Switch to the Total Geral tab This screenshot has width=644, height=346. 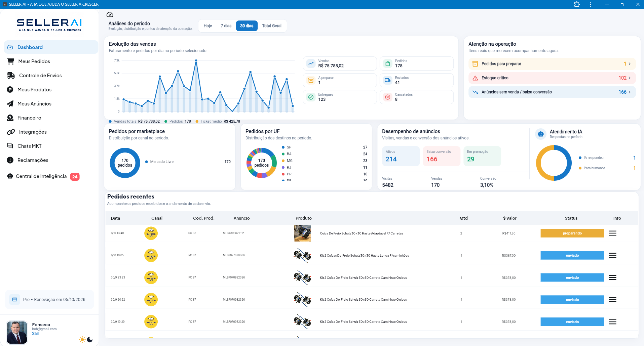(272, 26)
